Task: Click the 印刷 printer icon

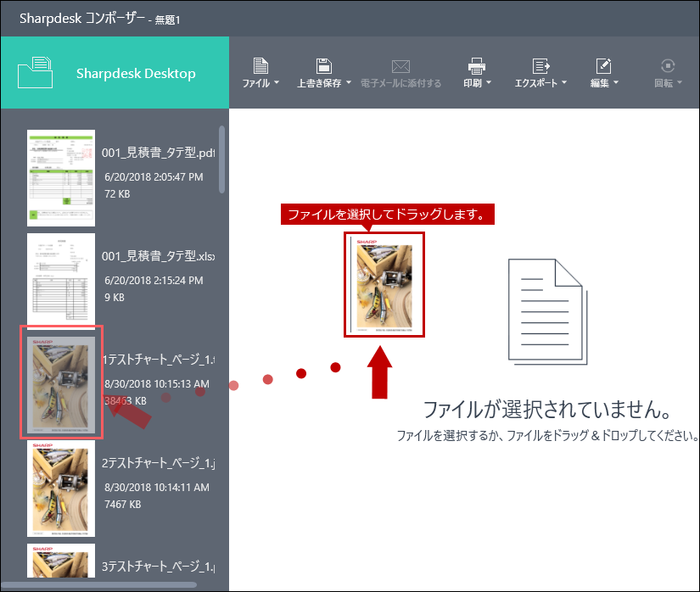Action: (476, 66)
